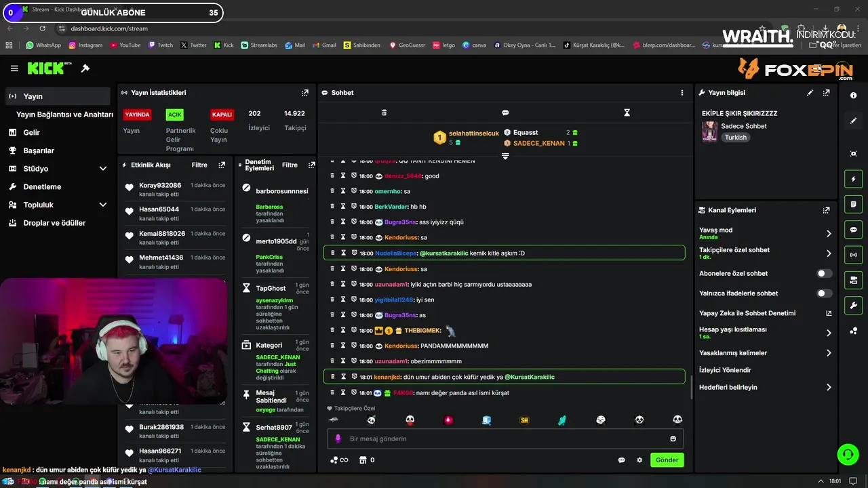The height and width of the screenshot is (488, 868).
Task: Open the Sohbet panel three-dot menu
Action: click(682, 92)
